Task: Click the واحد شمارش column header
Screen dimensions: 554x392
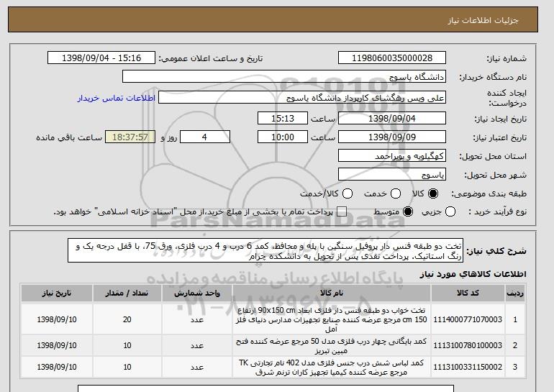Action: (197, 293)
